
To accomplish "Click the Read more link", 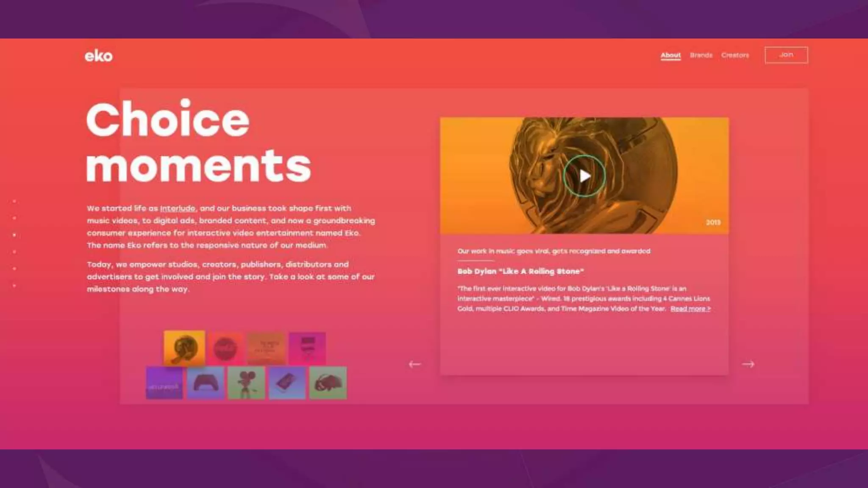I will (x=690, y=309).
